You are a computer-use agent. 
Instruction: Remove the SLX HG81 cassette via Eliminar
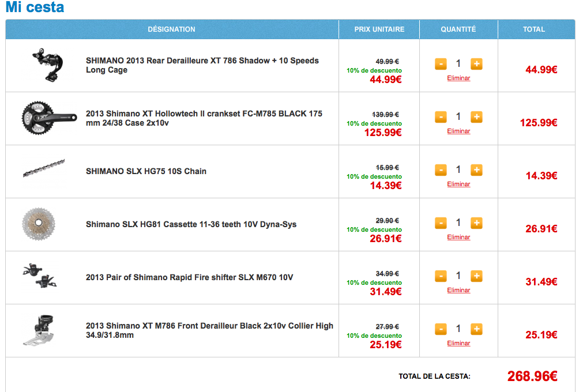point(458,237)
